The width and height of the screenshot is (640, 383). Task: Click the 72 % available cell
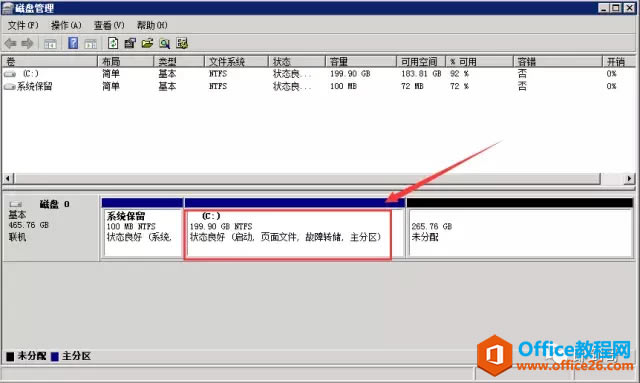459,87
